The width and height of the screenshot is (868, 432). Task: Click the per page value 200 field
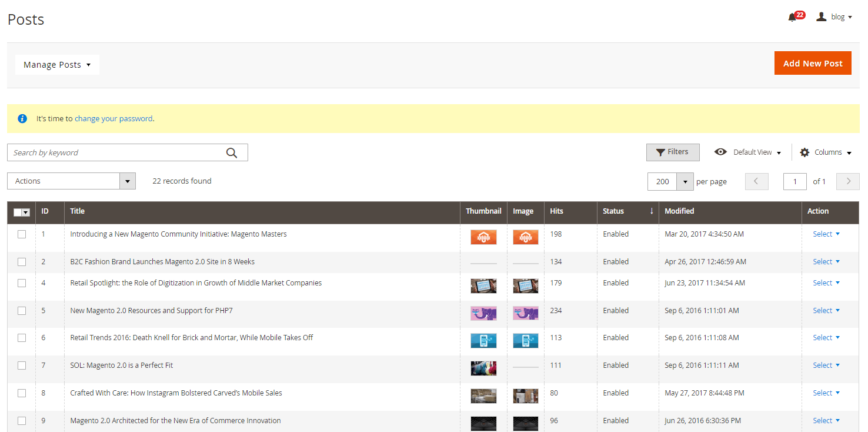(x=662, y=181)
